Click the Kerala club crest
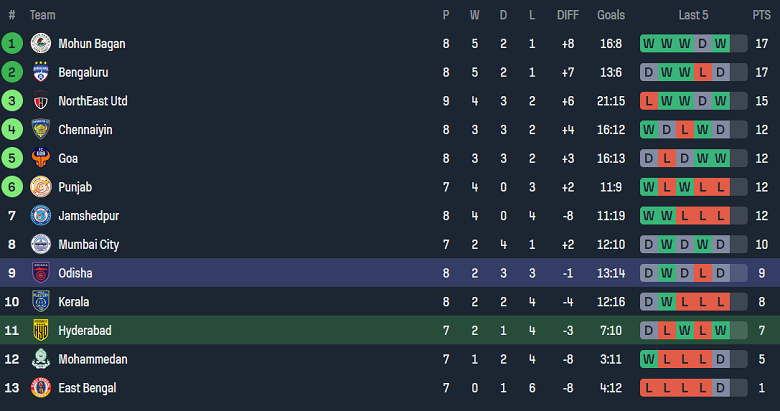This screenshot has width=780, height=411. point(41,302)
